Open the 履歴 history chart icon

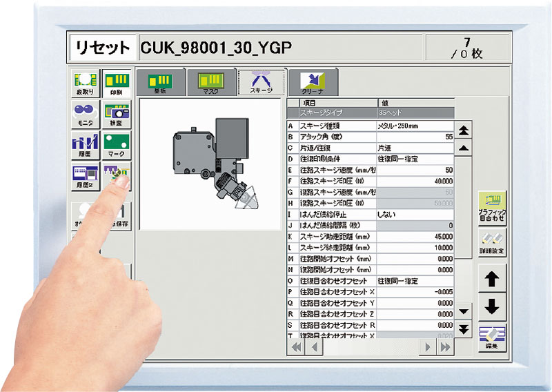coord(86,146)
